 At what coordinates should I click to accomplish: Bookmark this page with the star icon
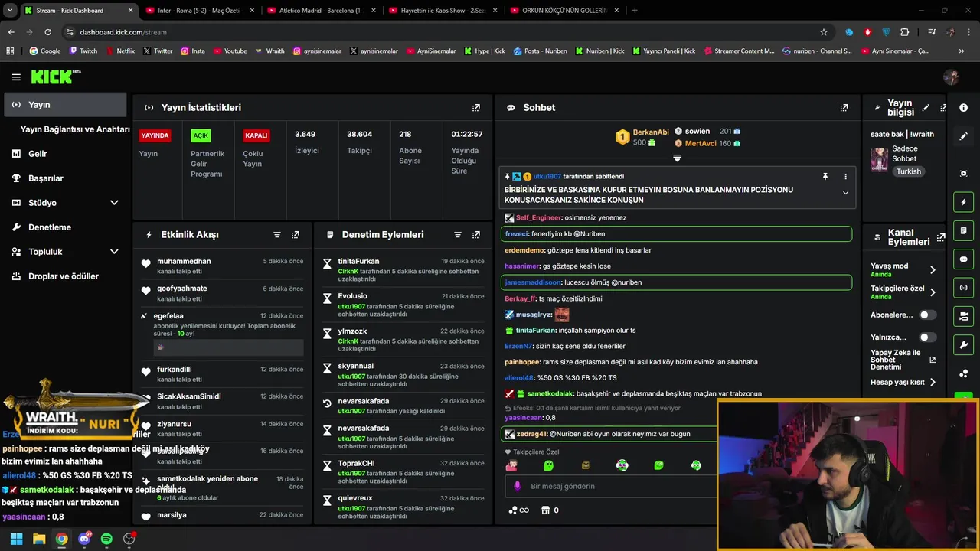coord(824,32)
